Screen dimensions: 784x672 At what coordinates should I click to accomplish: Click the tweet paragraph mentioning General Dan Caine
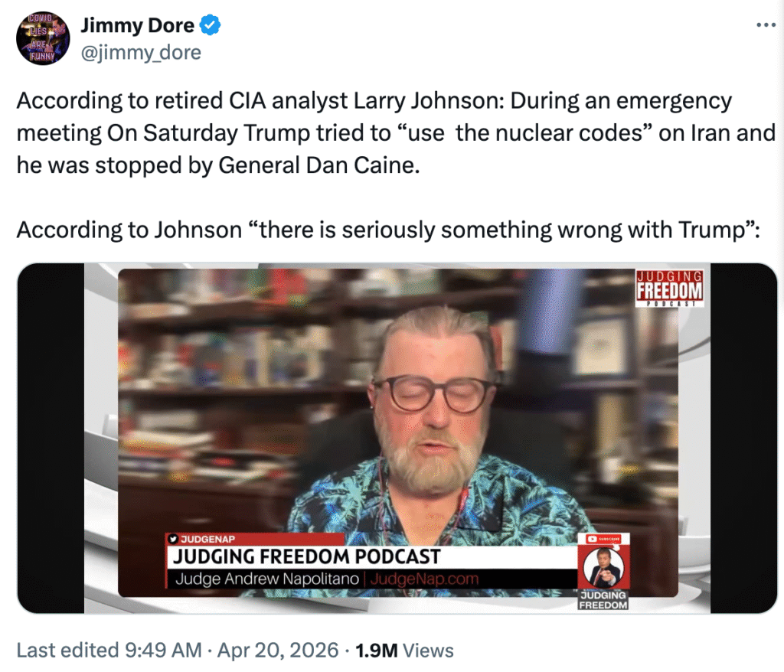click(x=396, y=133)
